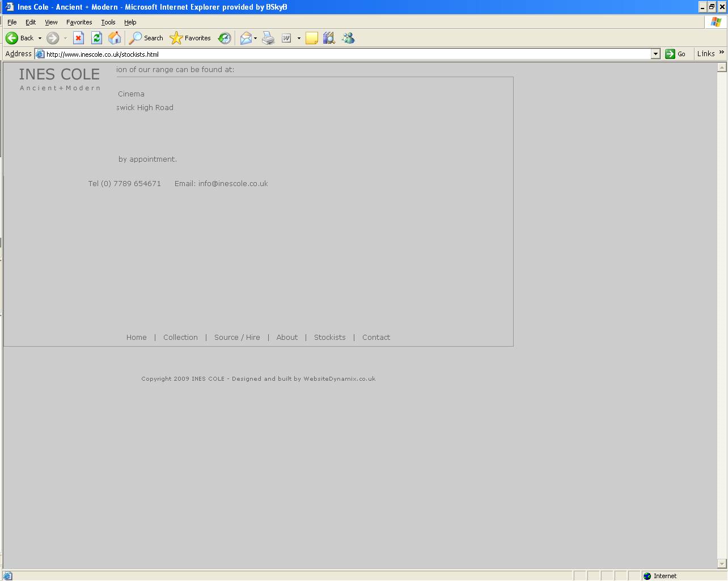
Task: Click the Internet zone globe in status bar
Action: (x=647, y=576)
